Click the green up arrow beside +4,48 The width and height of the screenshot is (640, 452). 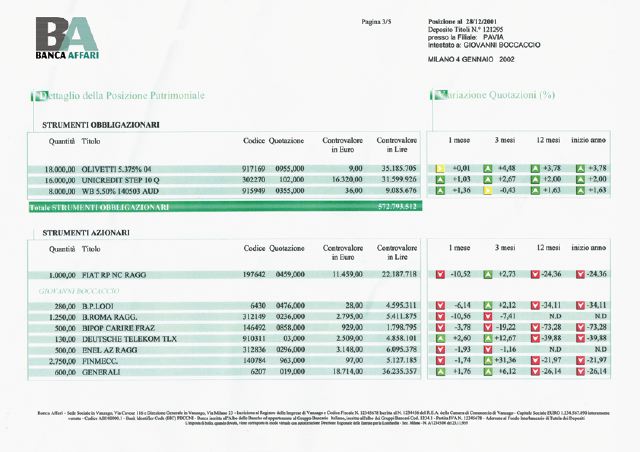point(488,168)
